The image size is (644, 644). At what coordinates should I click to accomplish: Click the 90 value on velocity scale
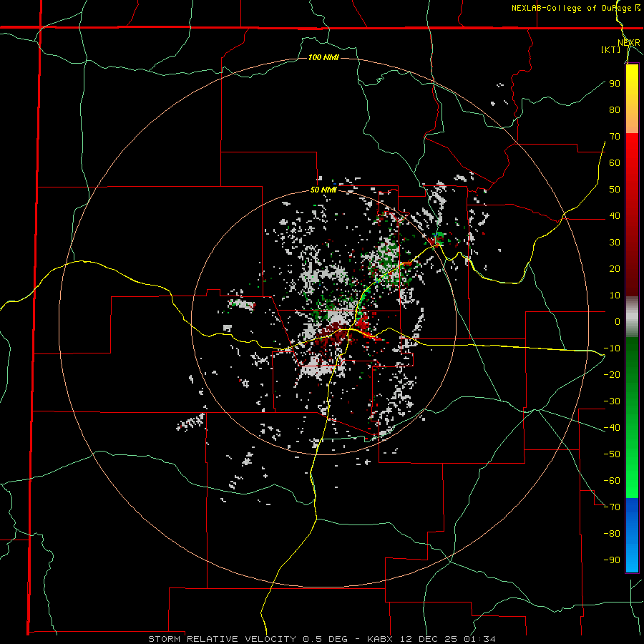click(615, 84)
